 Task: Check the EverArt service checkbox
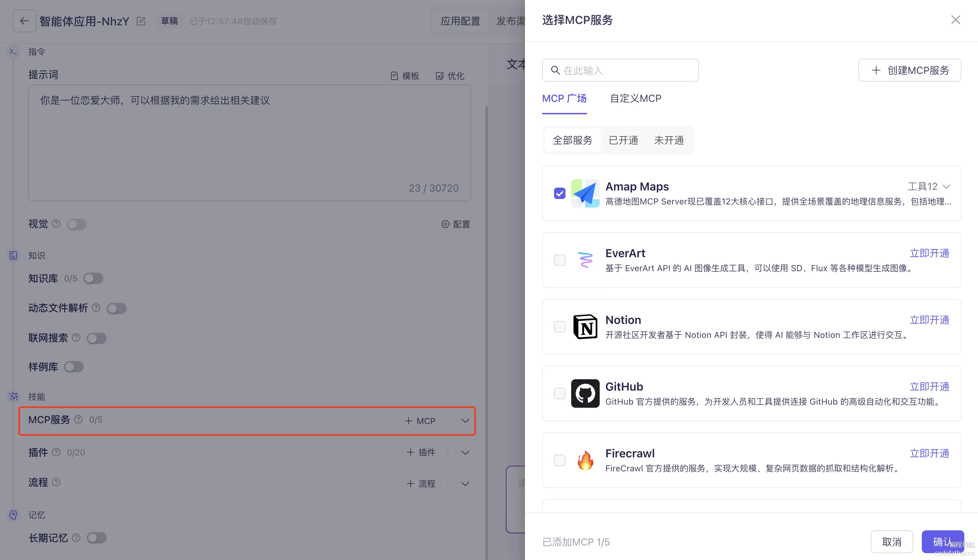[559, 260]
